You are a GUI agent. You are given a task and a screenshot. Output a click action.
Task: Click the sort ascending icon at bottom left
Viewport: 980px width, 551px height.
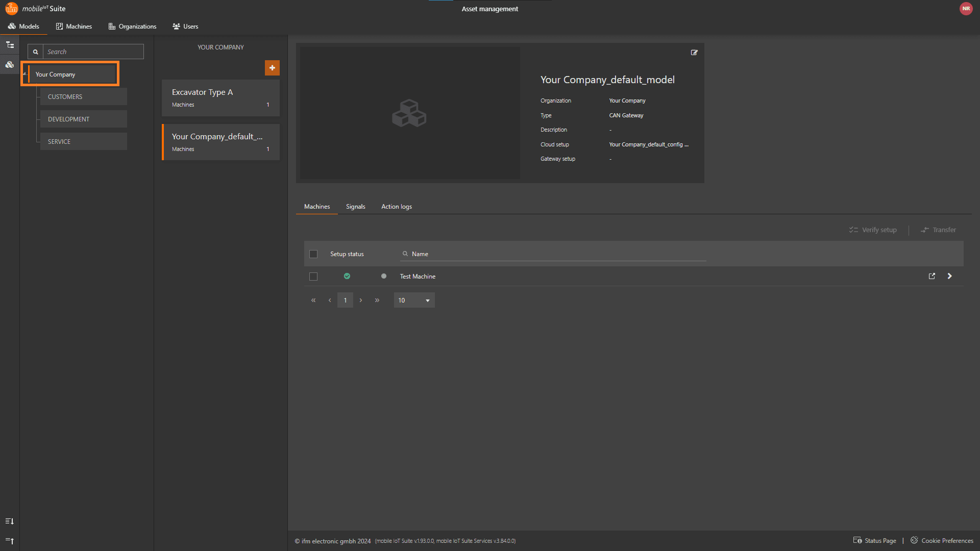(10, 540)
